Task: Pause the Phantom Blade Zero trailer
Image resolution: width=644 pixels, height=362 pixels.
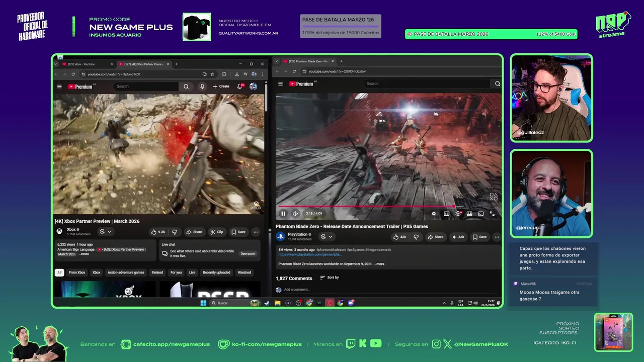Action: pos(283,214)
